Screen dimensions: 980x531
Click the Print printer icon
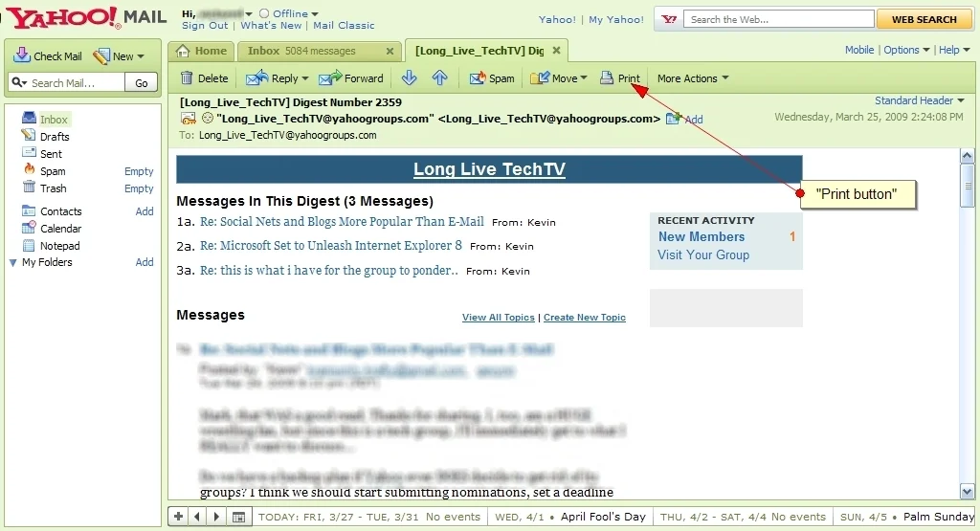coord(607,78)
